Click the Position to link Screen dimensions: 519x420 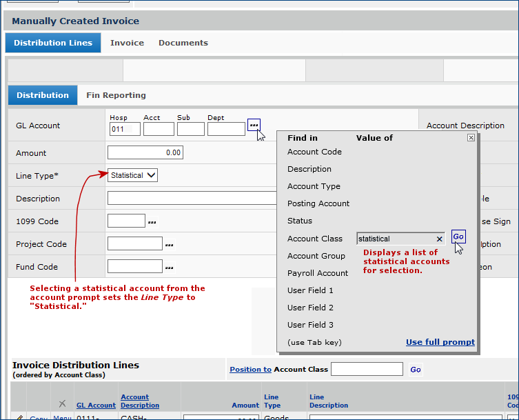pos(250,370)
